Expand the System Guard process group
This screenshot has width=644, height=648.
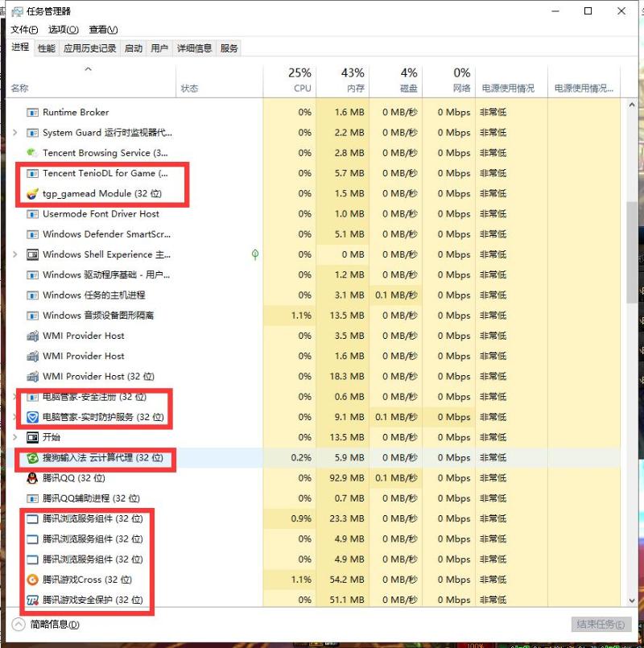[14, 133]
